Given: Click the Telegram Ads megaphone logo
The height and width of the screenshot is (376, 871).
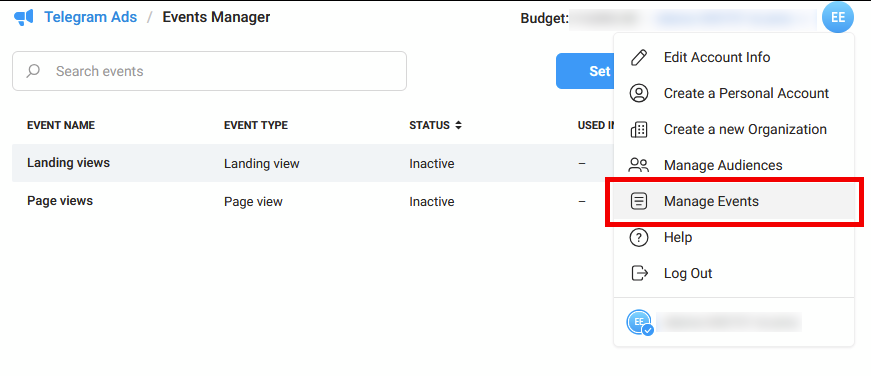Looking at the screenshot, I should (x=24, y=18).
